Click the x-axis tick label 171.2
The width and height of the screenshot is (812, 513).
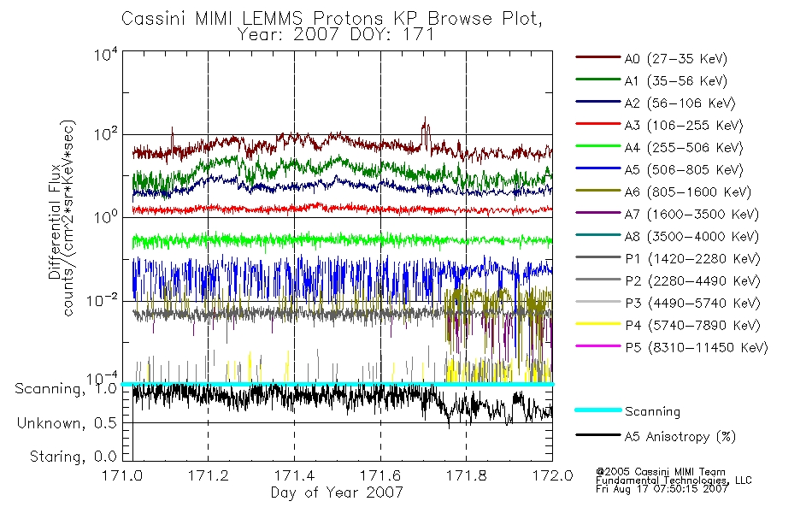[209, 475]
